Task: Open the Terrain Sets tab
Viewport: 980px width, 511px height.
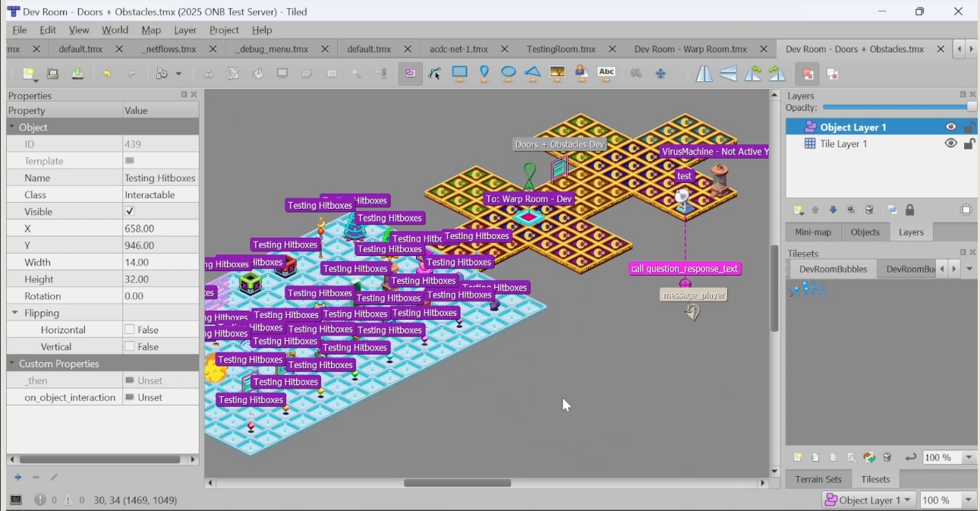Action: [818, 479]
